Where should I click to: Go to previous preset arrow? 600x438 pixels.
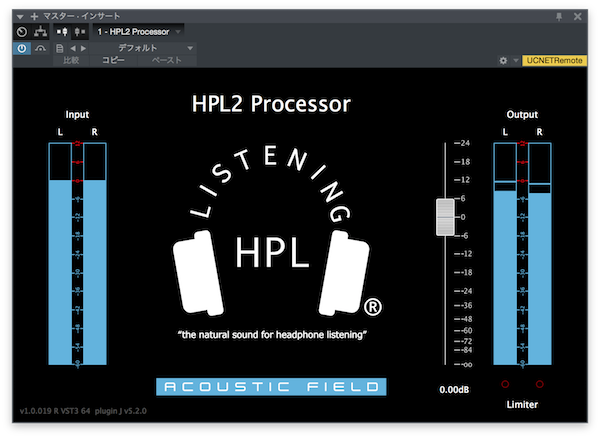73,48
